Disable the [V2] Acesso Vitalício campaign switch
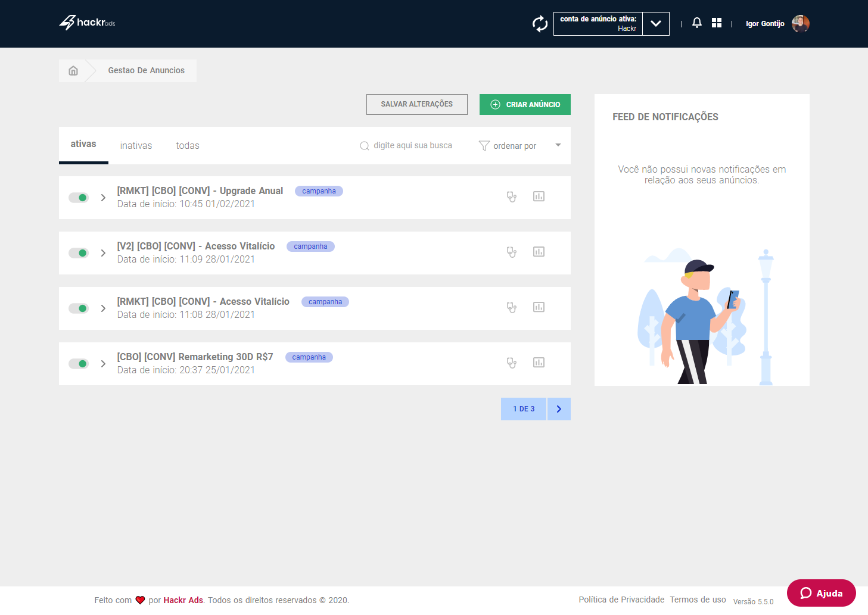868x615 pixels. (x=79, y=253)
